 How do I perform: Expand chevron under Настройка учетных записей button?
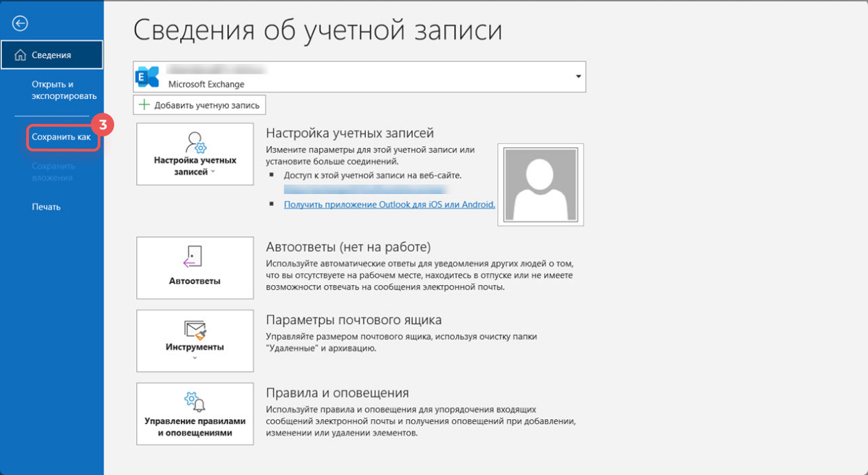pos(213,172)
